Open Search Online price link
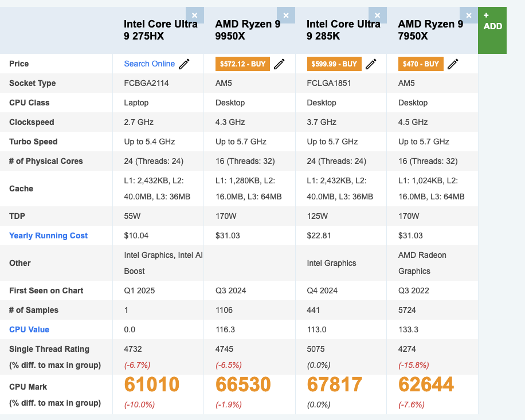This screenshot has width=525, height=420. click(x=150, y=64)
